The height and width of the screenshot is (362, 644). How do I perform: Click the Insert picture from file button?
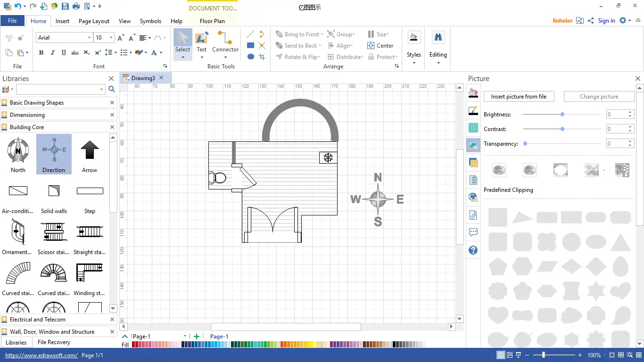[519, 96]
